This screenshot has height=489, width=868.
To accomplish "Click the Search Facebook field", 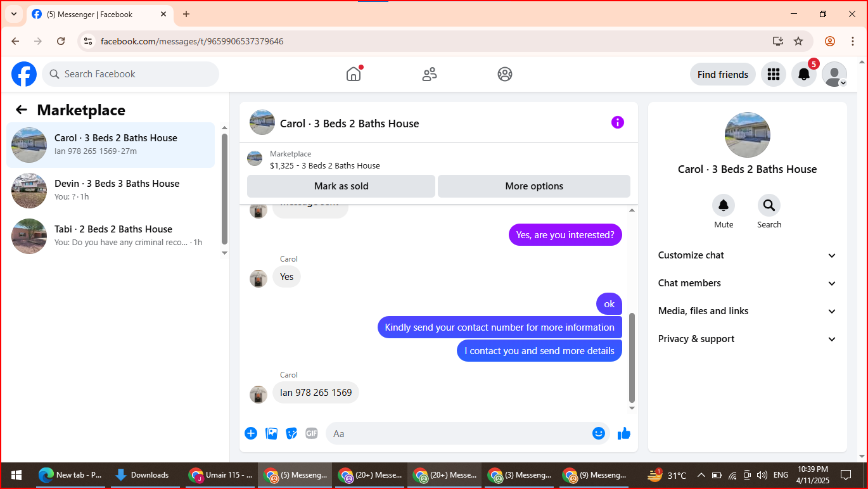I will 131,74.
